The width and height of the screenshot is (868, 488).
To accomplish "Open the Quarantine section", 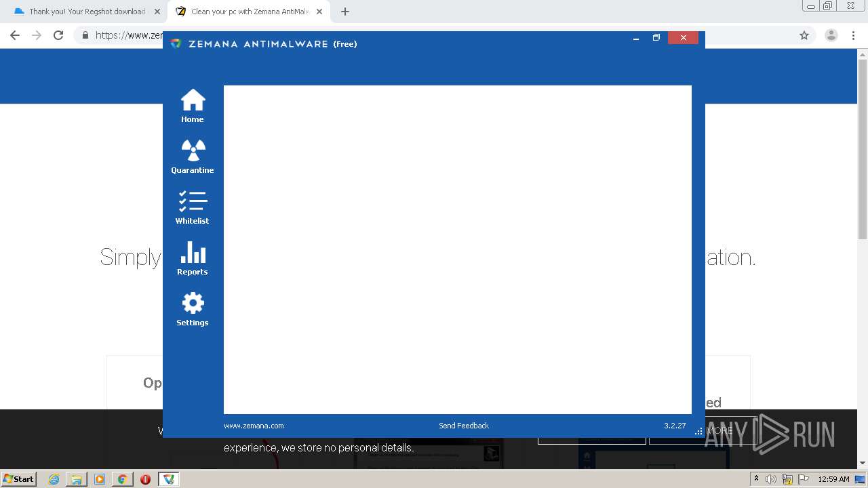I will tap(193, 157).
